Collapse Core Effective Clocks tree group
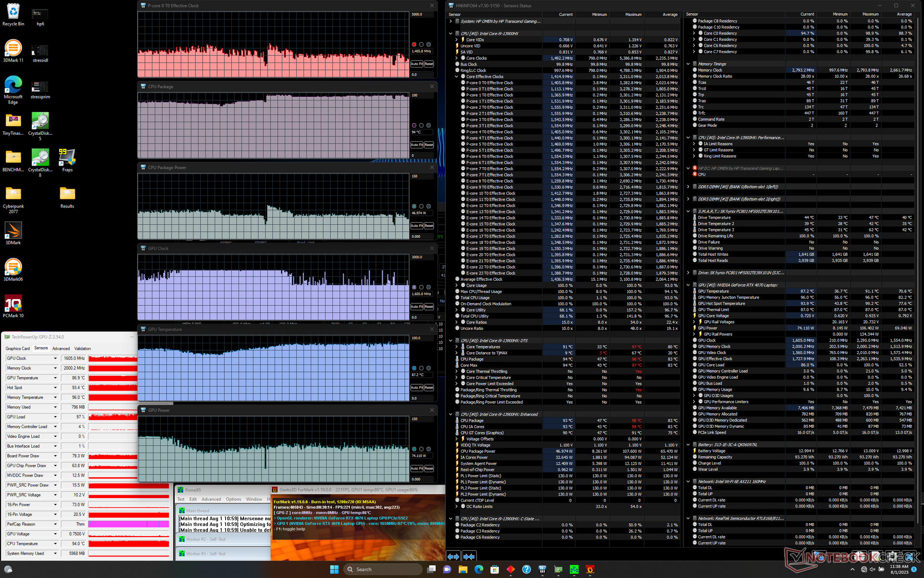The image size is (924, 578). click(x=457, y=77)
